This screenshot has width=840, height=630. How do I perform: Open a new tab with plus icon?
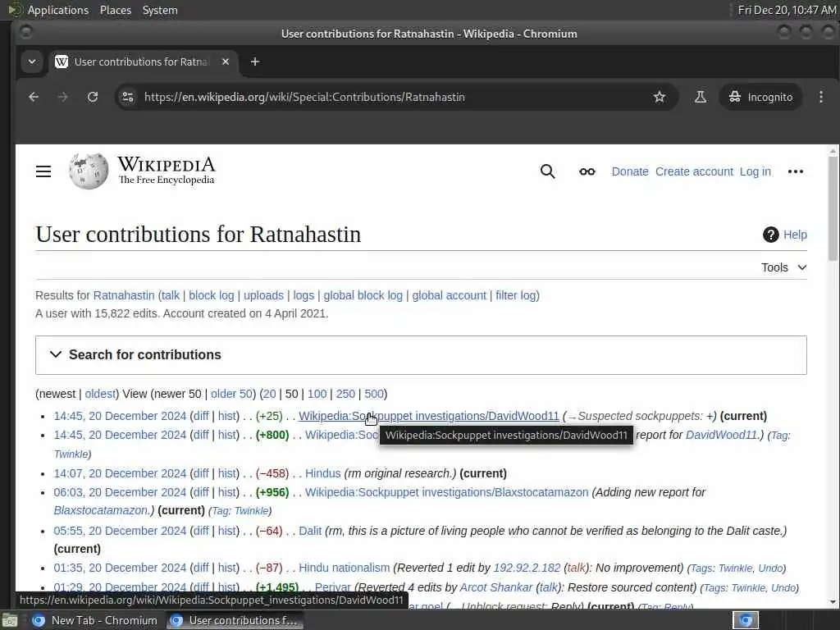(x=255, y=62)
